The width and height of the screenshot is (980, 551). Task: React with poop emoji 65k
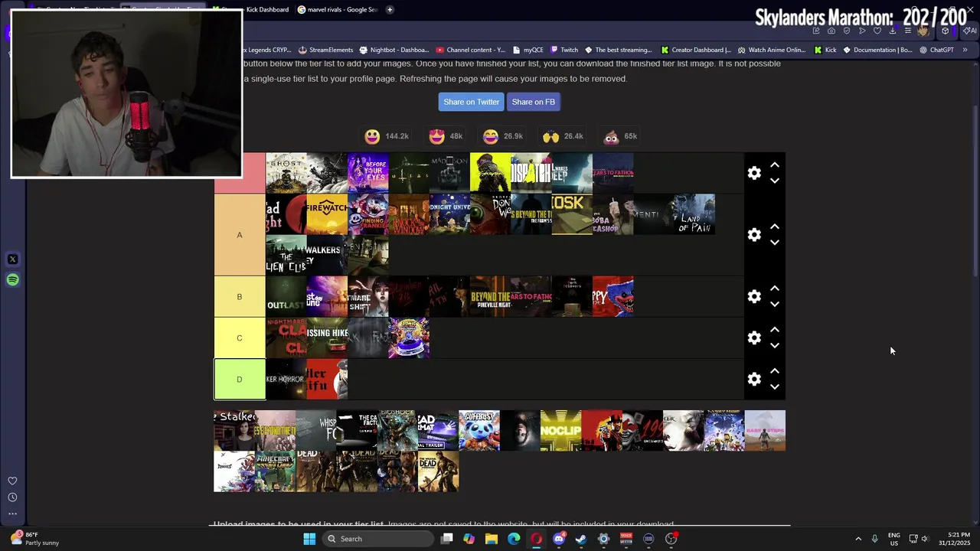[620, 136]
